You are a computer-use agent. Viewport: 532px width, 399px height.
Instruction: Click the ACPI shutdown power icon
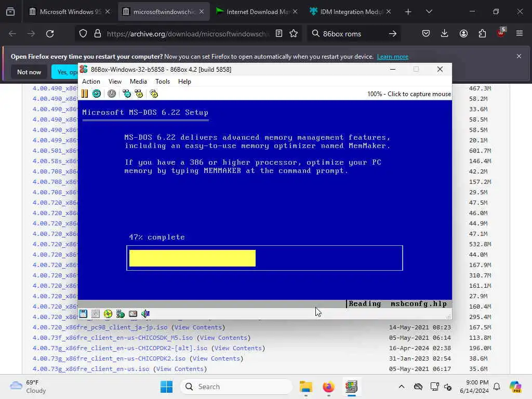[112, 94]
